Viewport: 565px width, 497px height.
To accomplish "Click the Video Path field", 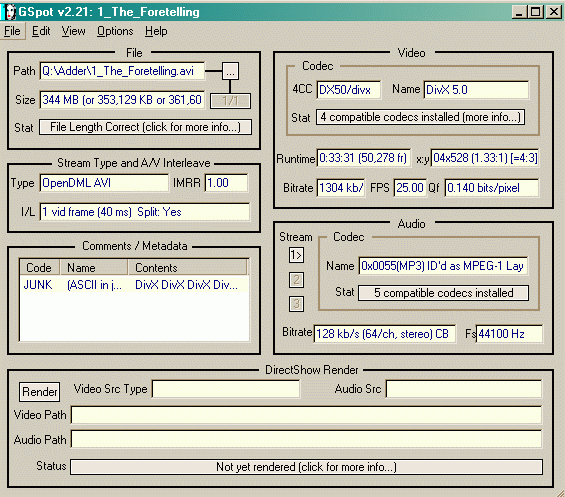I will (306, 415).
